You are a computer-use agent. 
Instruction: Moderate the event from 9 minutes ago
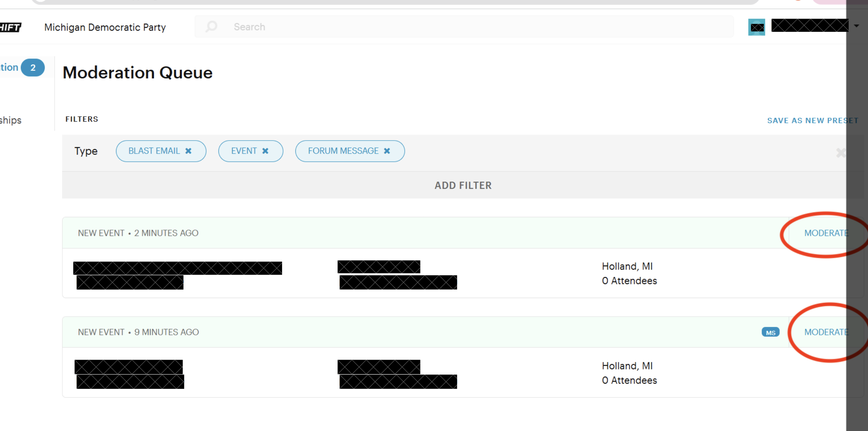coord(826,332)
